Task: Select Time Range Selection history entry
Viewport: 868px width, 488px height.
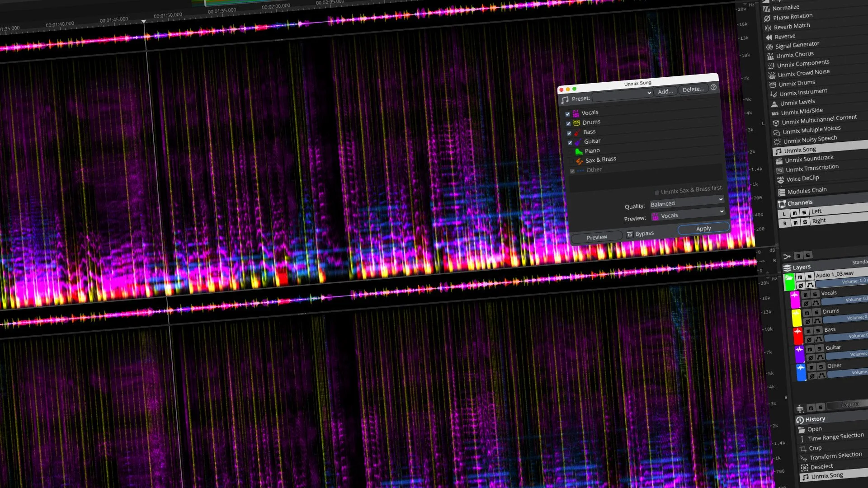Action: pyautogui.click(x=835, y=437)
